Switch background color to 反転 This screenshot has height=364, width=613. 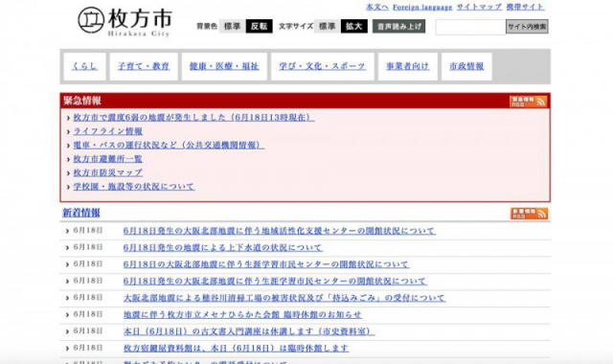259,26
